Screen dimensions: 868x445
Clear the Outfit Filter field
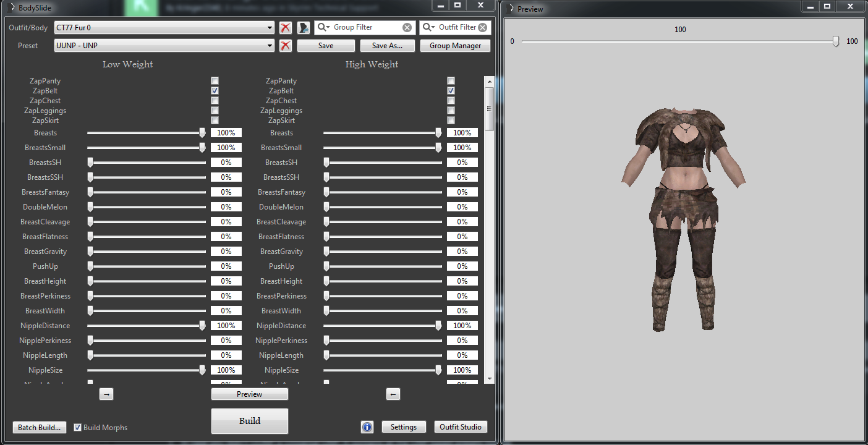click(482, 27)
